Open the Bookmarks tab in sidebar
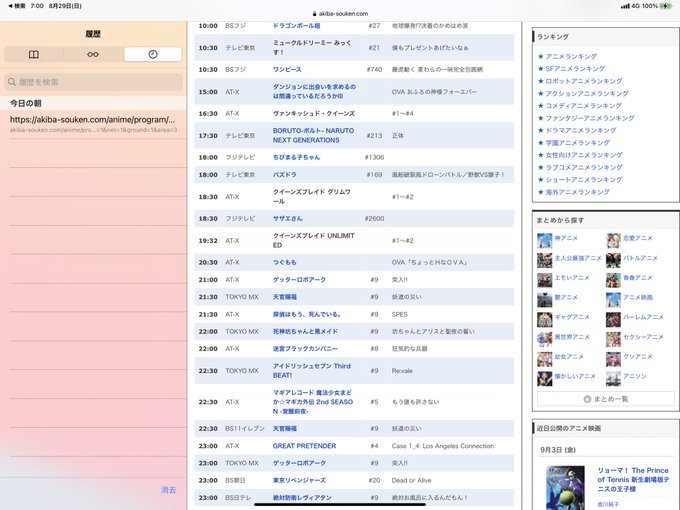The height and width of the screenshot is (510, 680). coord(34,54)
